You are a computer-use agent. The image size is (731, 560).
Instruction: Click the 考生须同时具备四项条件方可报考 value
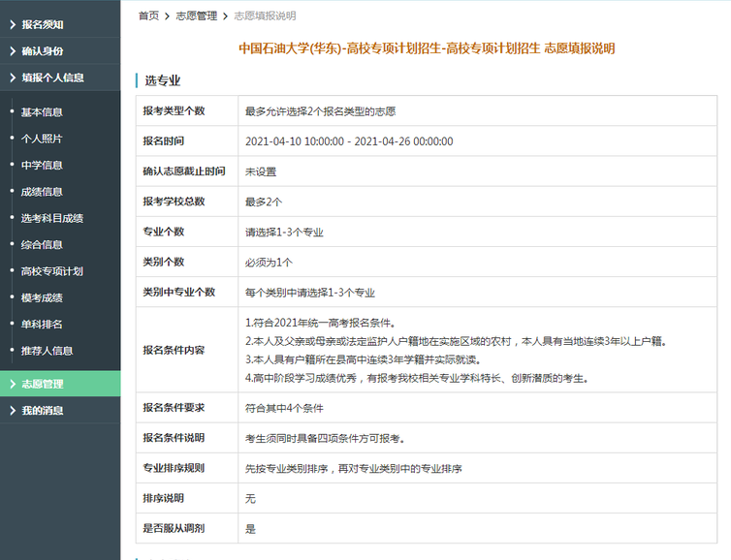[x=325, y=438]
